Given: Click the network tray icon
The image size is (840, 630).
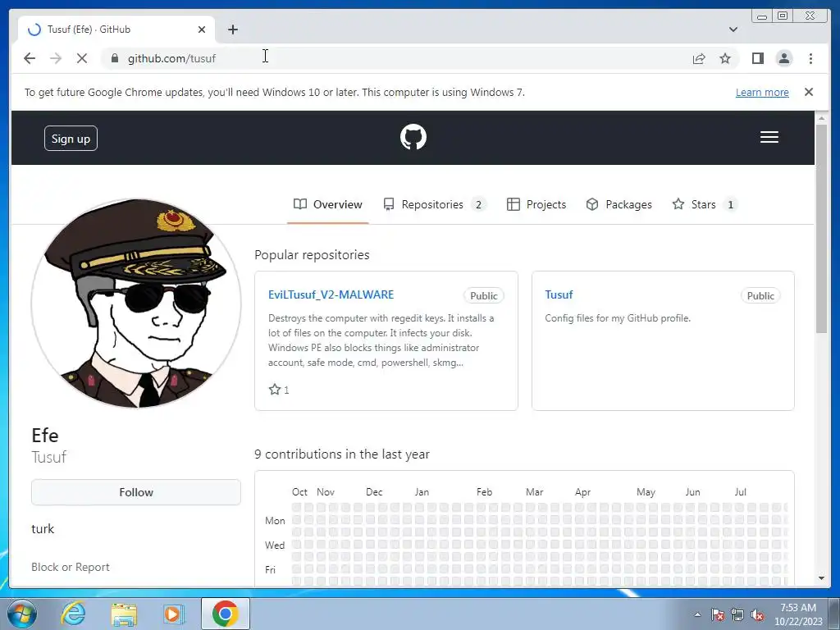Looking at the screenshot, I should [x=737, y=614].
